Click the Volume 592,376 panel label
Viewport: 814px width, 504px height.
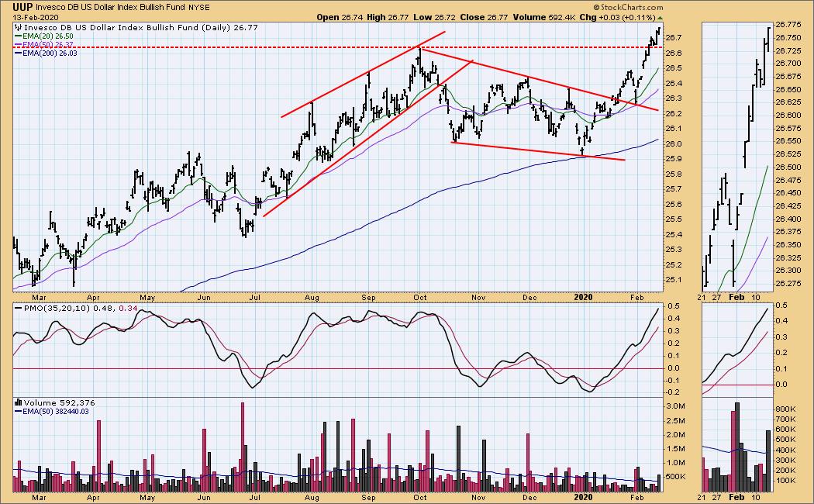coord(59,402)
